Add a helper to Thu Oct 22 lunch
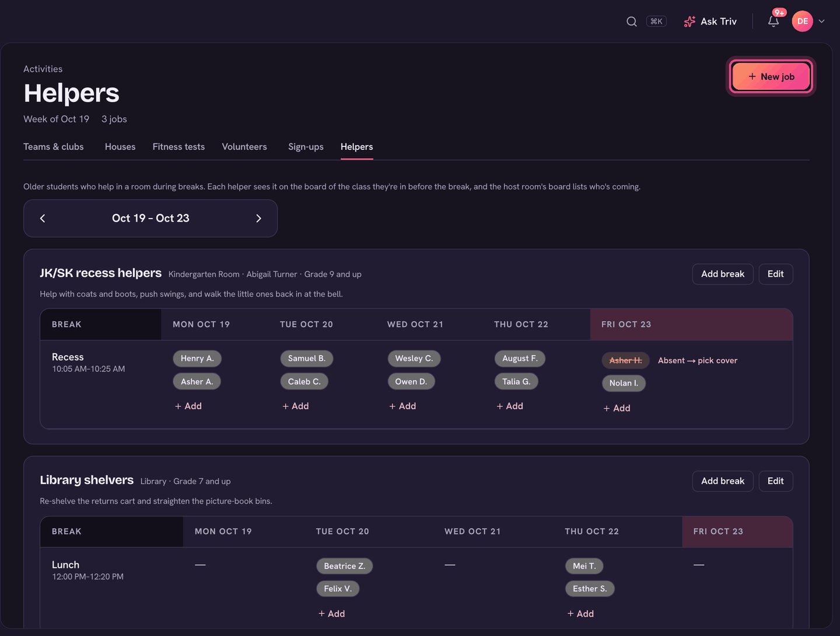This screenshot has width=840, height=636. pos(580,614)
